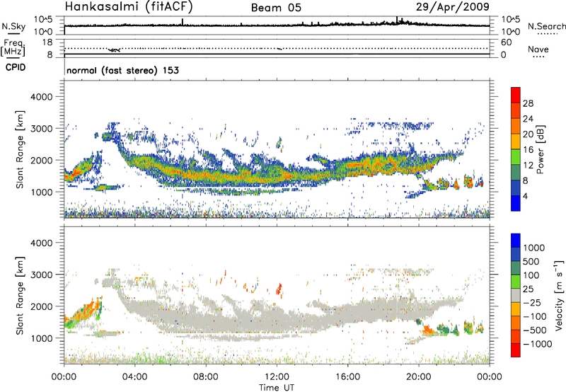Click the 'Power [dB]' colorbar label
This screenshot has height=392, width=566.
[540, 149]
